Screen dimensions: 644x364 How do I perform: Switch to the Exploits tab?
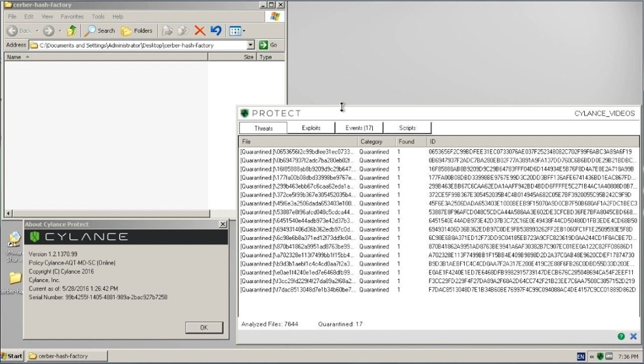[x=311, y=128]
